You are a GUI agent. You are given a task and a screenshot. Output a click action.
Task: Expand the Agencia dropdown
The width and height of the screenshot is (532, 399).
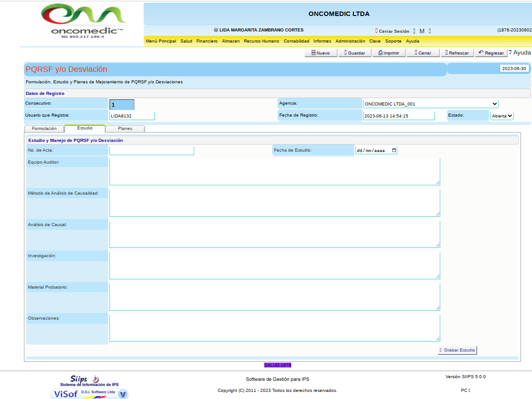click(430, 104)
